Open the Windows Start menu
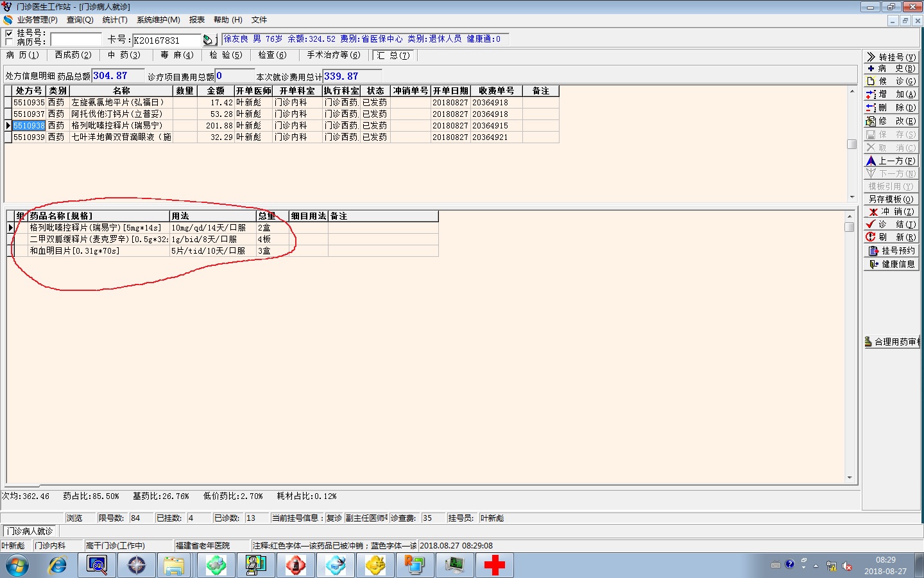This screenshot has height=578, width=924. pos(17,566)
